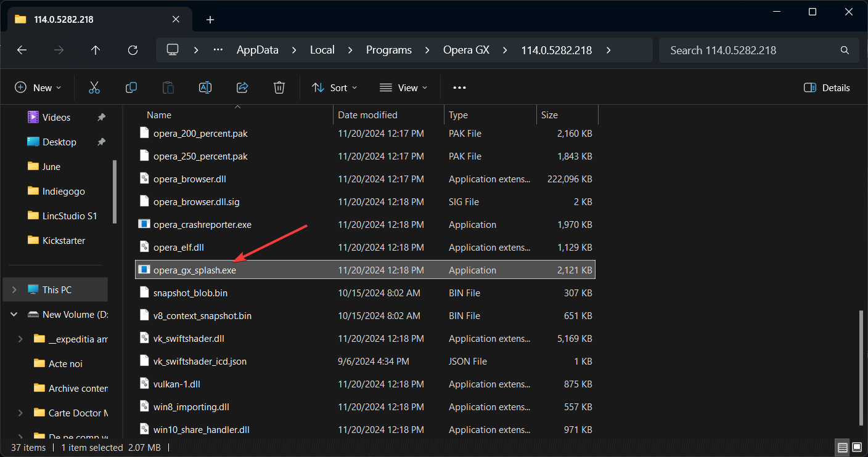Click chevron after 114.0.5282.218 in address bar
The height and width of the screenshot is (457, 868).
tap(608, 51)
